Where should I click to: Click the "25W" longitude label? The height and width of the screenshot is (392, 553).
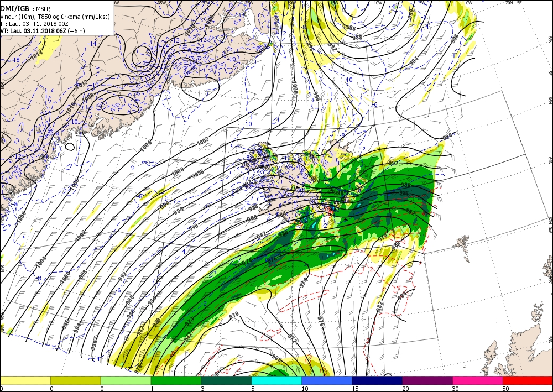tap(249, 2)
